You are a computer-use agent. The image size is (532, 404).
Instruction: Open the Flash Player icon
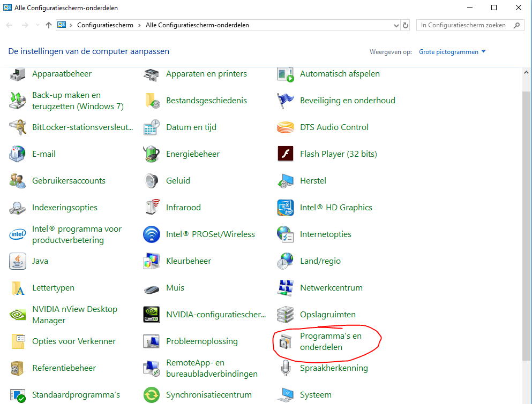(286, 154)
